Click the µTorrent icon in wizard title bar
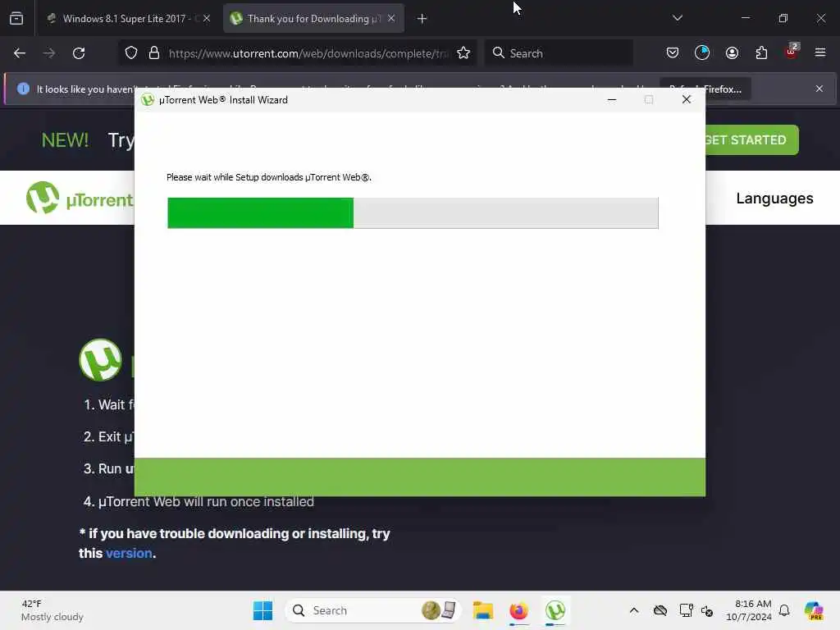Screen dimensions: 840x630 click(148, 100)
